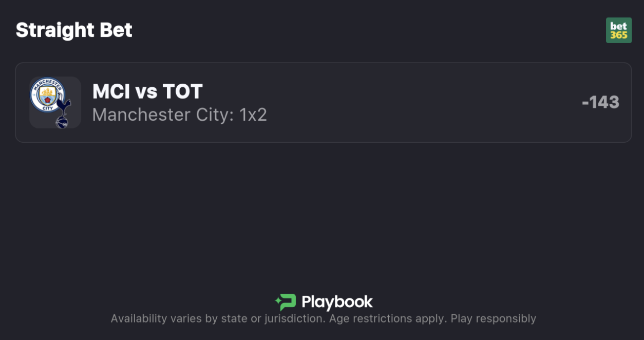Click the MCI team abbreviation
Screen dimensions: 644x340
click(x=111, y=91)
